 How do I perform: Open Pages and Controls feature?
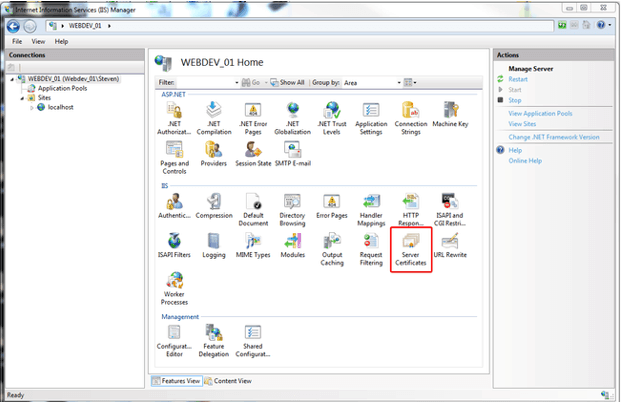(x=175, y=158)
